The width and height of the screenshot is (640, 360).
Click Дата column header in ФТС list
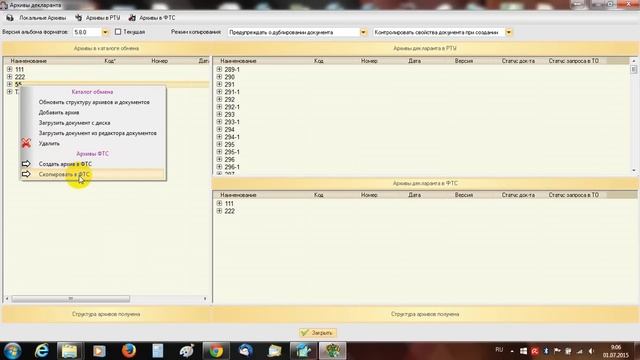click(x=414, y=195)
